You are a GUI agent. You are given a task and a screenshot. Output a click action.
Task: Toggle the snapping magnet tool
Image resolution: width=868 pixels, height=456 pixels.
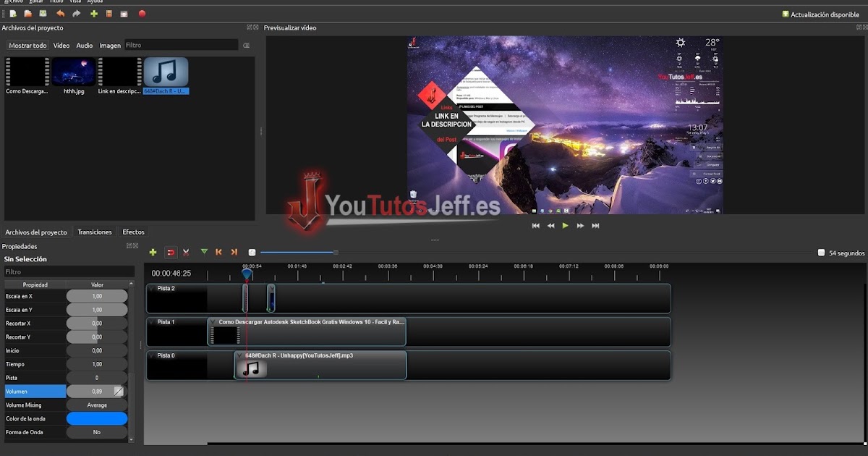click(x=171, y=252)
